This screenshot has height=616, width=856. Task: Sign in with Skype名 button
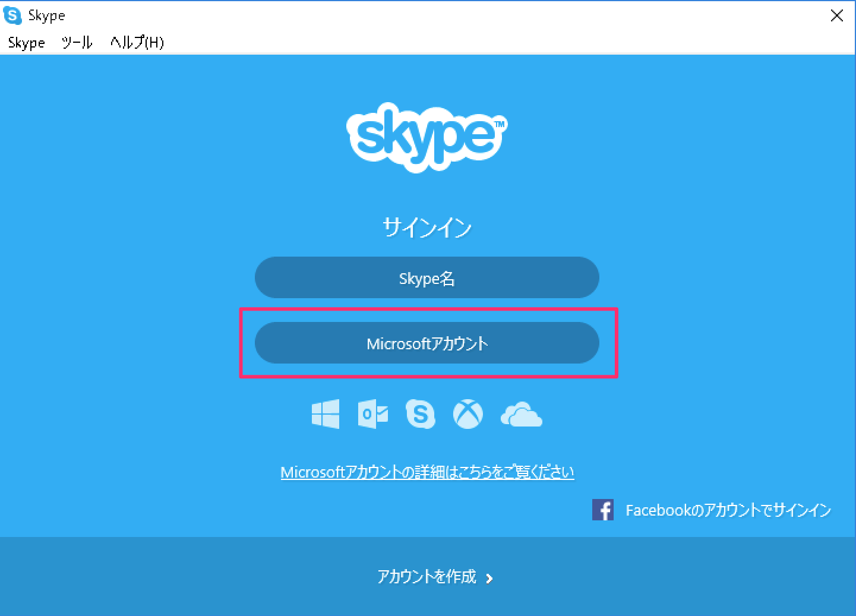[x=427, y=277]
